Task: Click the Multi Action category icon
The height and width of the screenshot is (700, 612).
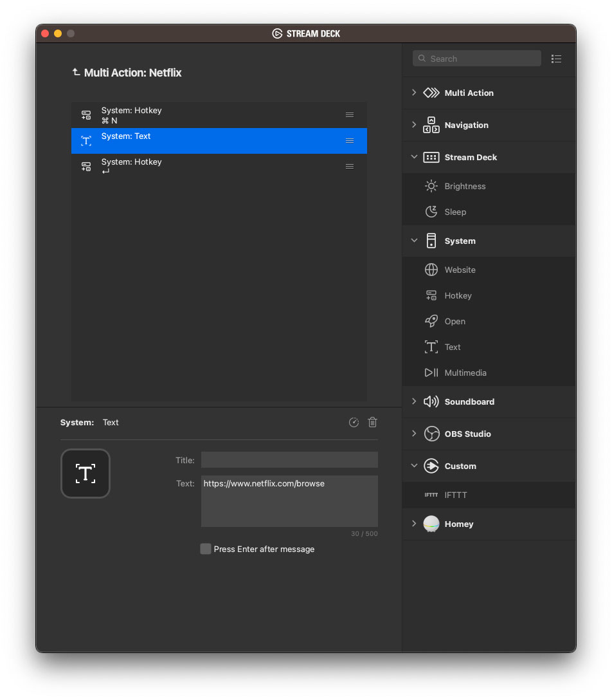Action: click(431, 93)
